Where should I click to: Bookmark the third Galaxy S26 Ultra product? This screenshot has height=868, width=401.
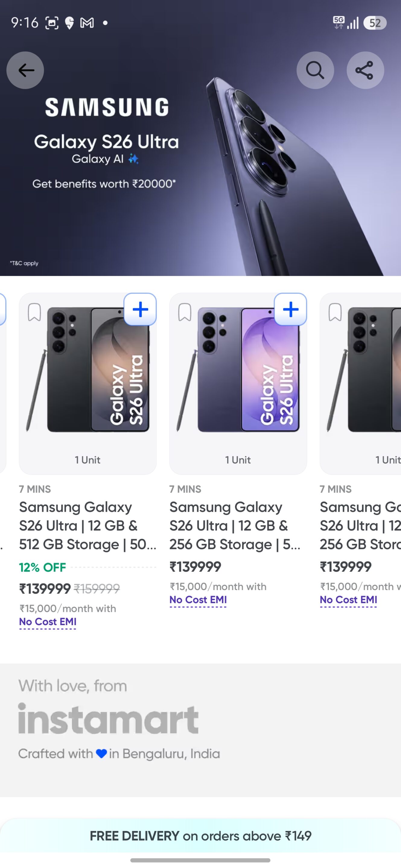(x=335, y=312)
